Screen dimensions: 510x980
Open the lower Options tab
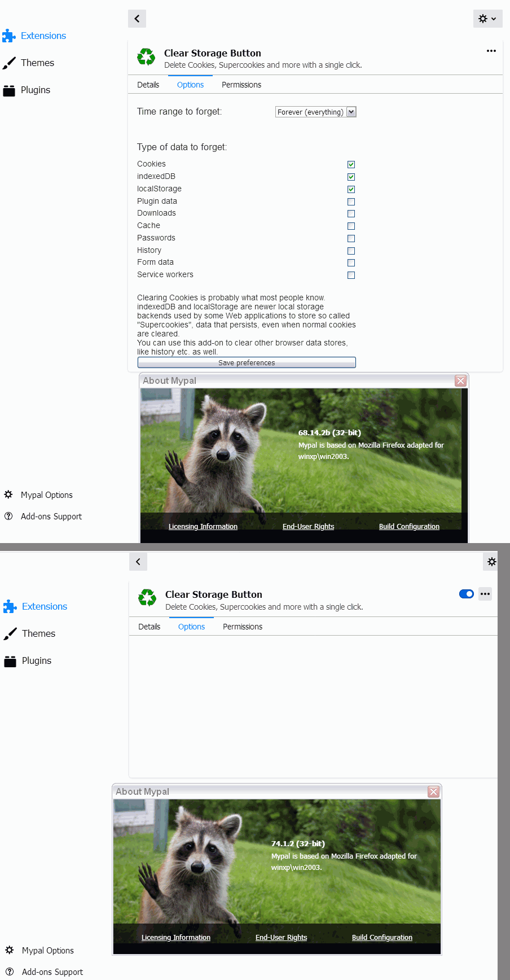pos(191,627)
